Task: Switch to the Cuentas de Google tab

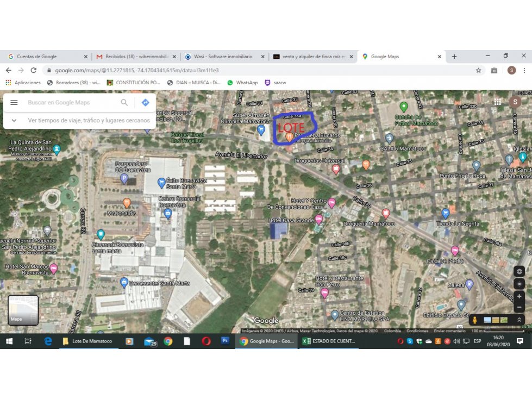Action: point(47,57)
